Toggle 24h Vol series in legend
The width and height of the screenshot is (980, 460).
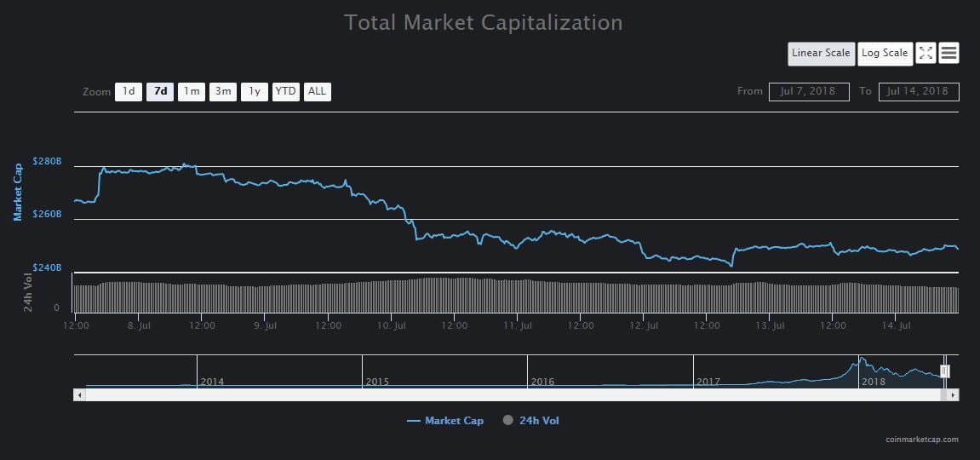(531, 421)
